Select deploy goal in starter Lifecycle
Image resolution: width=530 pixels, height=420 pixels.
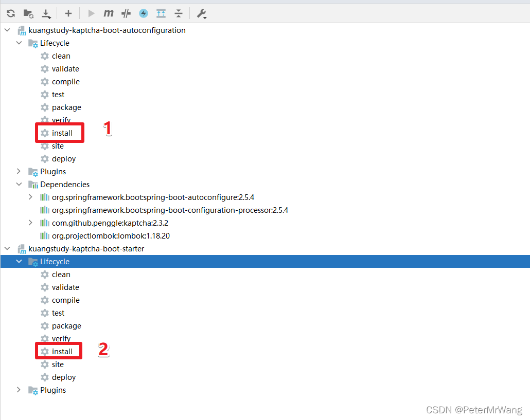(x=64, y=377)
